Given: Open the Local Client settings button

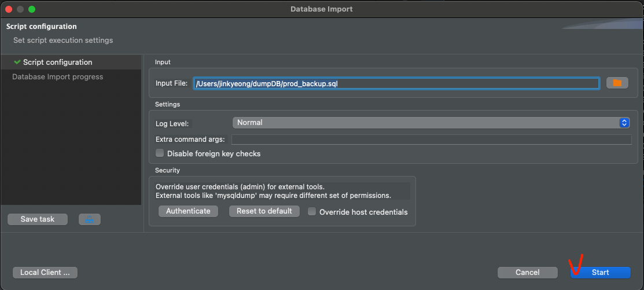Looking at the screenshot, I should 45,272.
